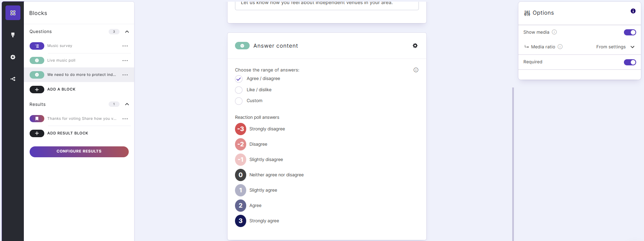Click the info icon beside 'Choose the range of answers'

click(416, 70)
